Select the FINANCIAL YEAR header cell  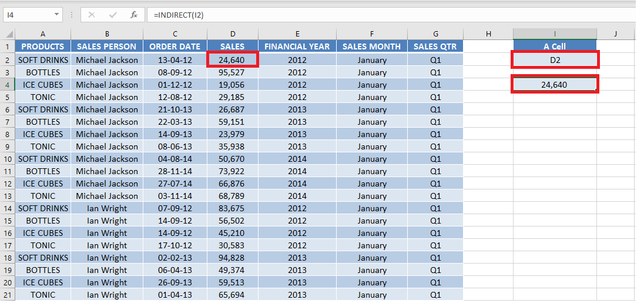(x=297, y=46)
